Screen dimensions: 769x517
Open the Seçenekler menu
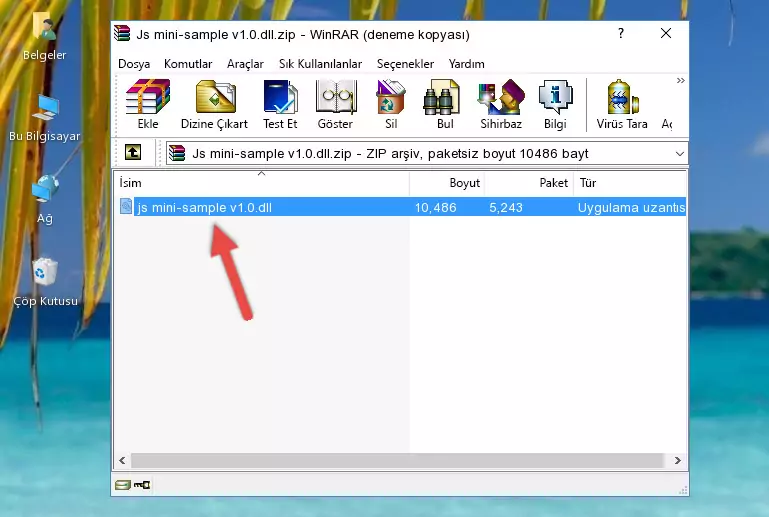[x=405, y=64]
